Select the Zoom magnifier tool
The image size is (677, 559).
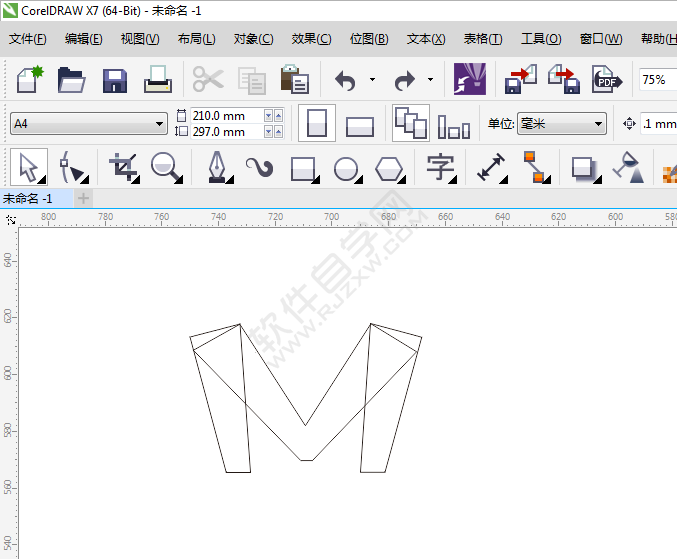167,167
